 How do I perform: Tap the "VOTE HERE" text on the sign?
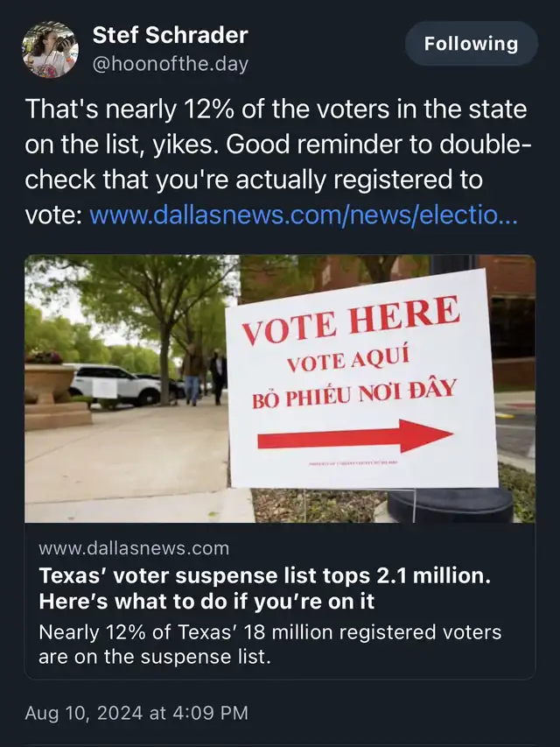click(352, 320)
